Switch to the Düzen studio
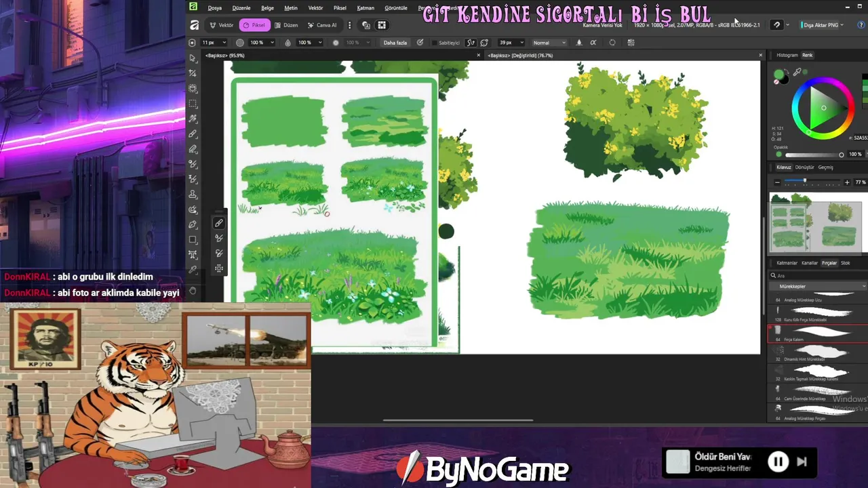This screenshot has height=488, width=868. tap(286, 25)
